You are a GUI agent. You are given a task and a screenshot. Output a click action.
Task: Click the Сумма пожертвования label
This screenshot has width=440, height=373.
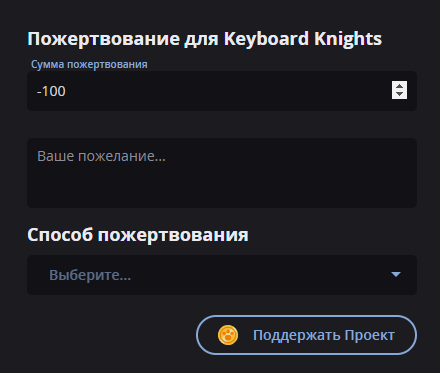(x=89, y=64)
